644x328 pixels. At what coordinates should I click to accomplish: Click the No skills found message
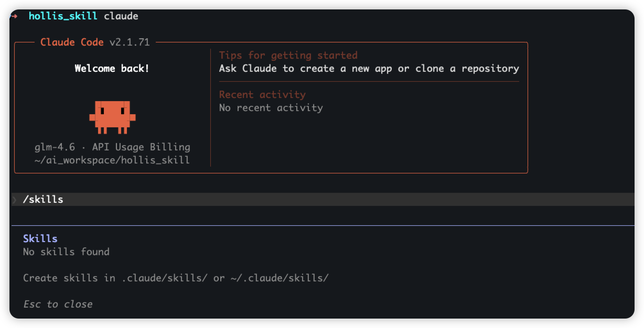pyautogui.click(x=66, y=252)
